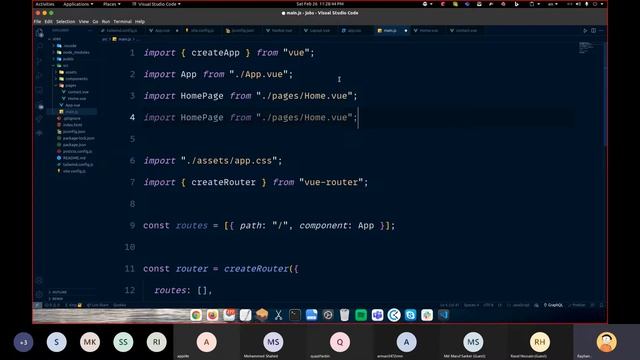Open Manage gear icon in activity bar
640x360 pixels.
[x=40, y=294]
